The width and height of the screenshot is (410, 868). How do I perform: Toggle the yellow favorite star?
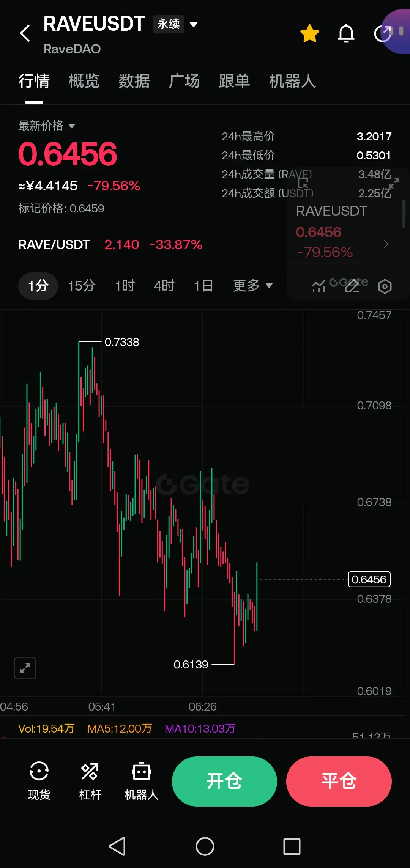[x=310, y=33]
